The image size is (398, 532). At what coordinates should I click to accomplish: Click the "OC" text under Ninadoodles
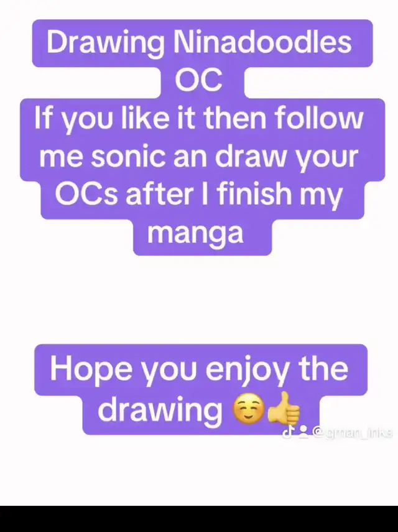click(199, 80)
